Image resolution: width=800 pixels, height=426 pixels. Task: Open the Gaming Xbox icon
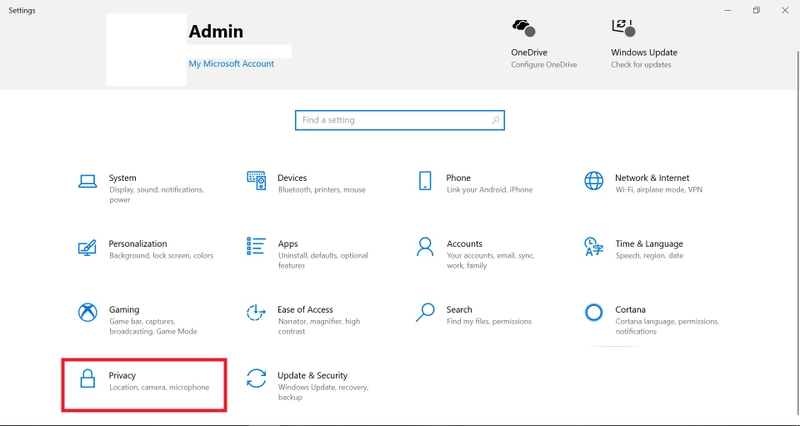point(88,312)
